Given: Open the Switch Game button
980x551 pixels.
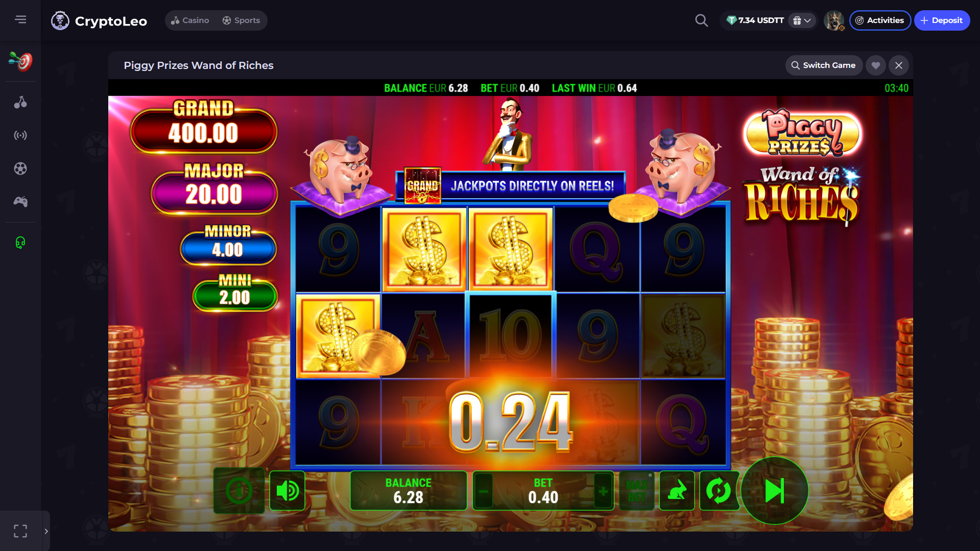Looking at the screenshot, I should click(824, 65).
